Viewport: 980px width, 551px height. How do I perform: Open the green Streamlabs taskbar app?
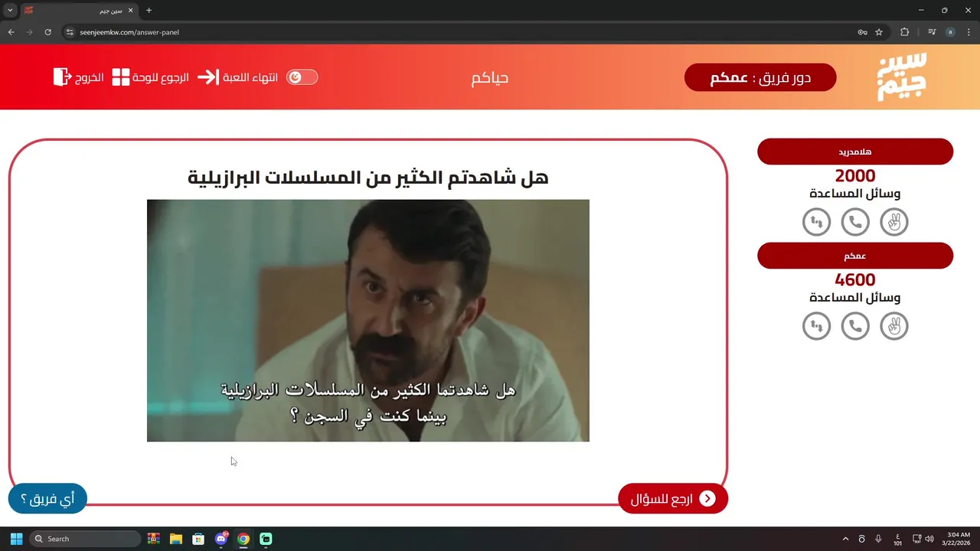tap(266, 539)
